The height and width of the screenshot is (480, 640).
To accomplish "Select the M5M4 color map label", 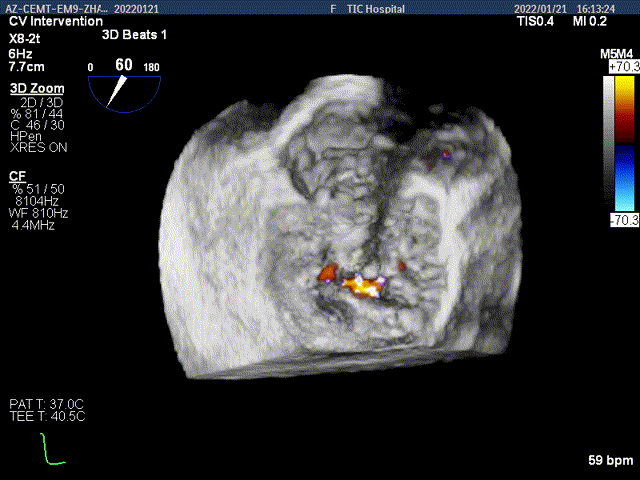I will [617, 53].
